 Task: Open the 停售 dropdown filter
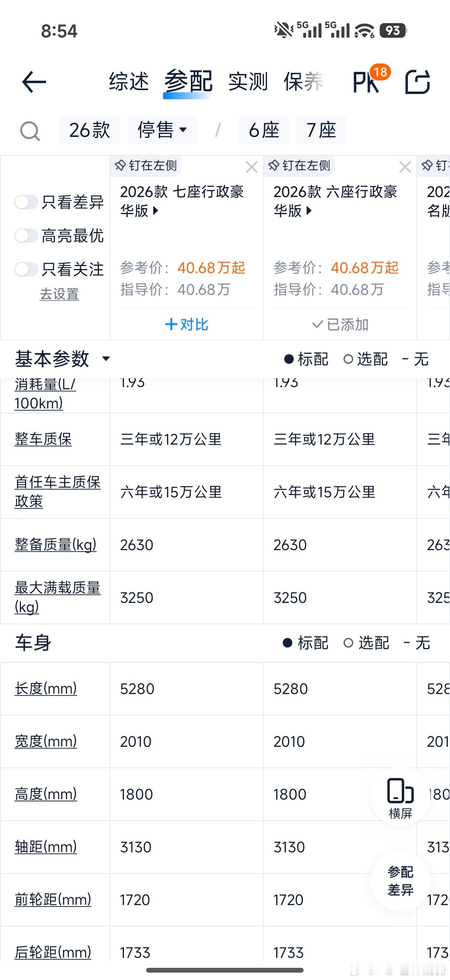click(162, 130)
